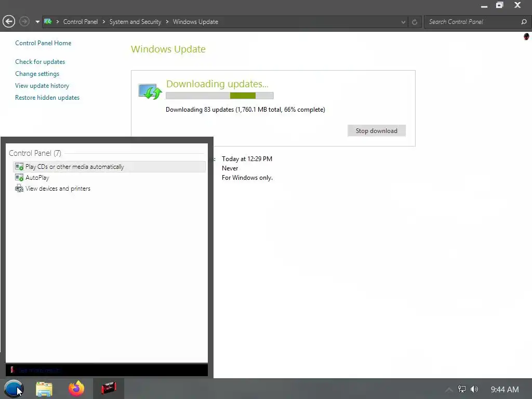Viewport: 532px width, 399px height.
Task: Click the Start orb button
Action: pyautogui.click(x=14, y=389)
